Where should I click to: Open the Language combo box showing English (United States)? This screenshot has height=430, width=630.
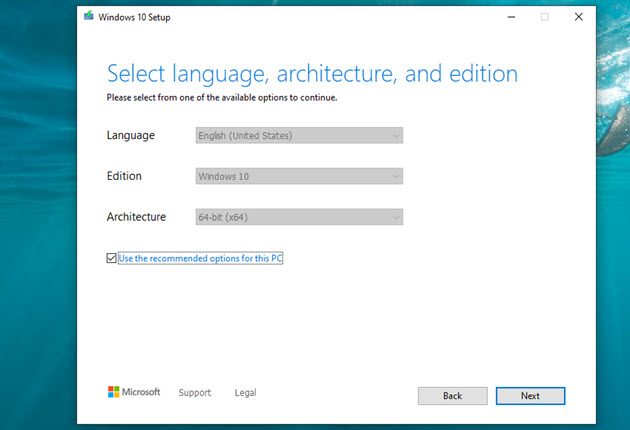click(x=299, y=135)
